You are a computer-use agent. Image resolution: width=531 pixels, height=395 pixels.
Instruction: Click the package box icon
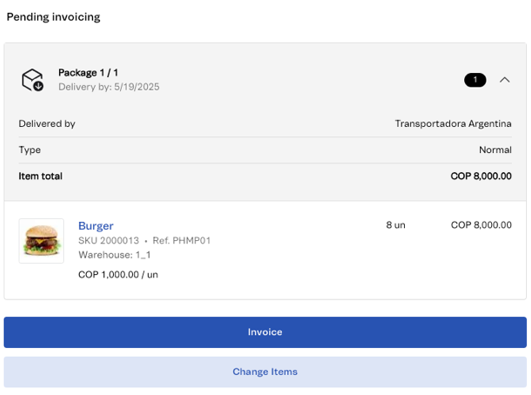coord(33,80)
